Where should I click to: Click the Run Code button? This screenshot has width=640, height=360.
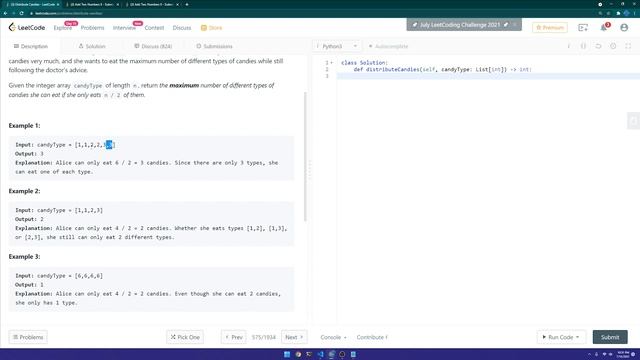click(561, 337)
